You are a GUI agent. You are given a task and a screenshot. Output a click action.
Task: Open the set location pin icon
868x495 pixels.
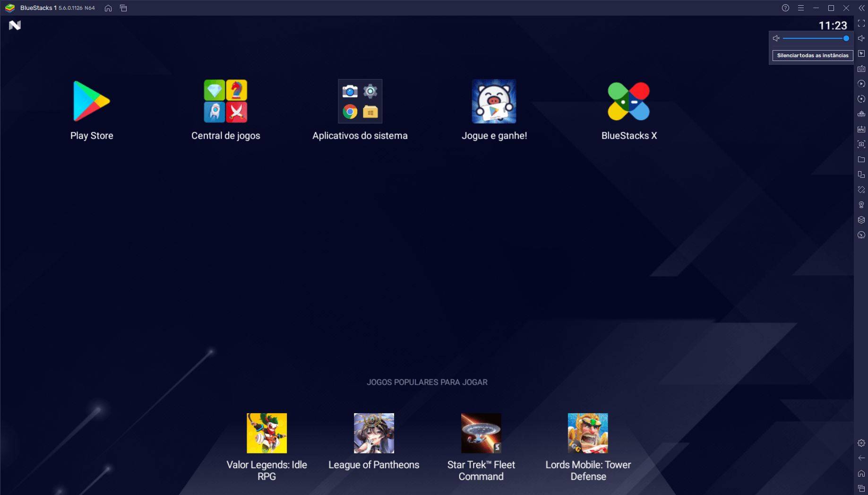[861, 205]
